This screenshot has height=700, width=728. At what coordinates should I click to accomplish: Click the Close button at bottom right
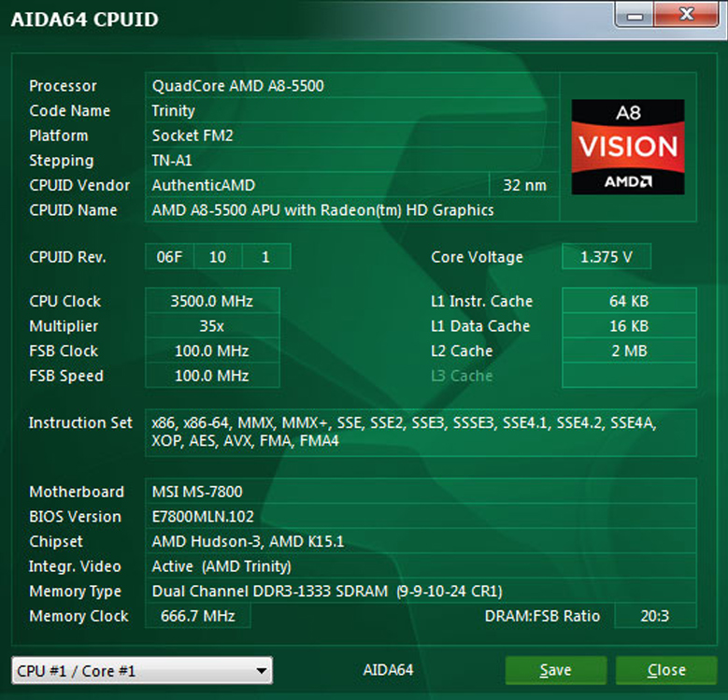(x=666, y=670)
